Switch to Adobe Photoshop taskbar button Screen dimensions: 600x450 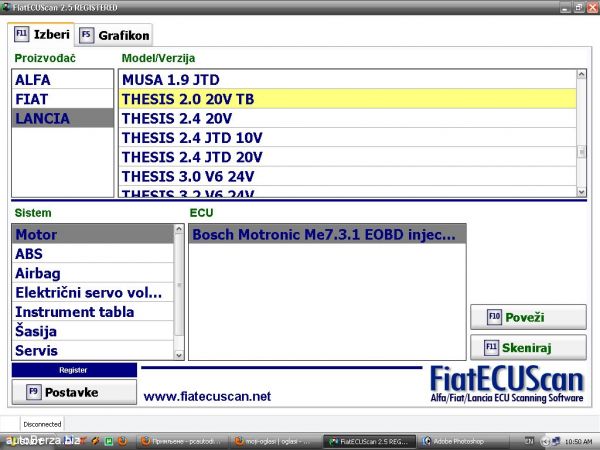click(461, 442)
